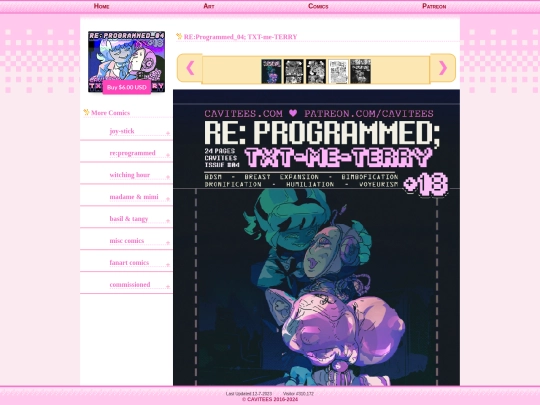Viewport: 540px width, 405px height.
Task: Advance to next page with right arrow
Action: [443, 68]
